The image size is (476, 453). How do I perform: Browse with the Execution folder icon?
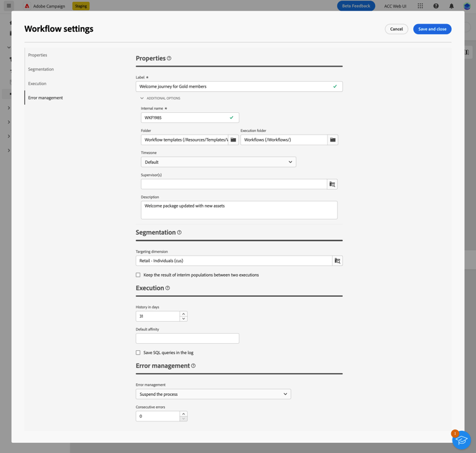333,140
